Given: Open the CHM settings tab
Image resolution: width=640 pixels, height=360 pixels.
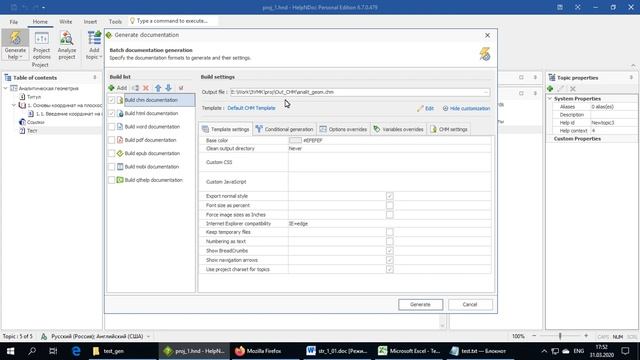Looking at the screenshot, I should tap(449, 129).
